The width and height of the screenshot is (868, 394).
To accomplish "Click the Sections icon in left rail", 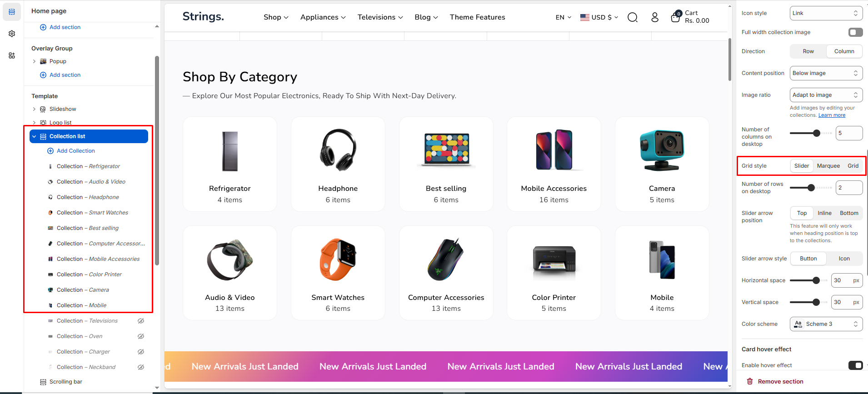I will [12, 12].
